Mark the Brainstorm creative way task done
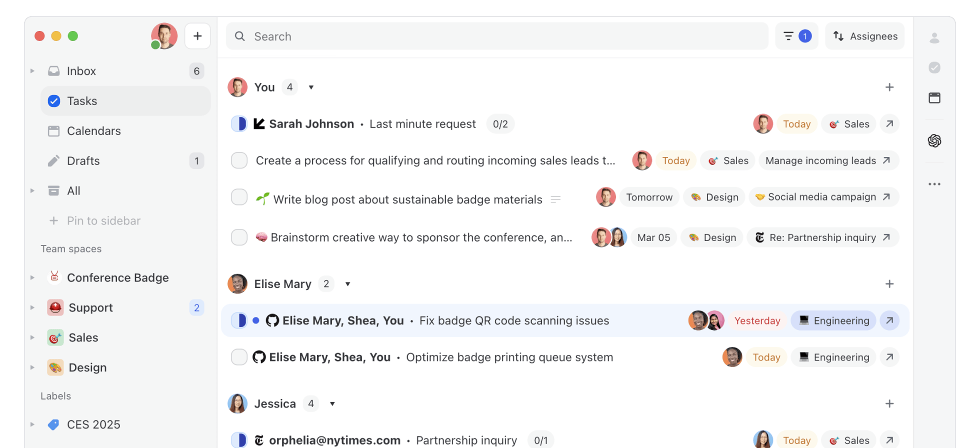The height and width of the screenshot is (448, 980). coord(239,237)
